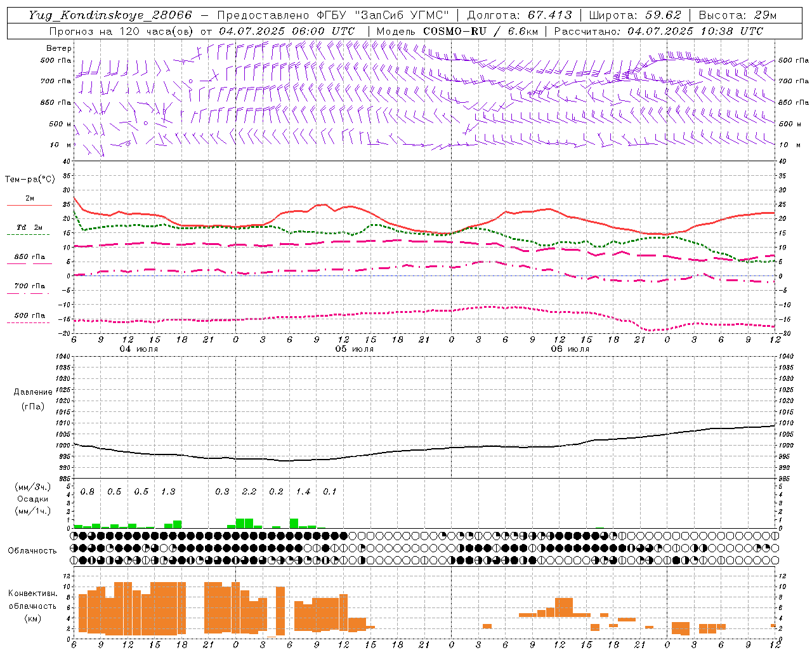812x650 pixels.
Task: Click the Конвективн. convective cloud label
Action: coord(32,594)
